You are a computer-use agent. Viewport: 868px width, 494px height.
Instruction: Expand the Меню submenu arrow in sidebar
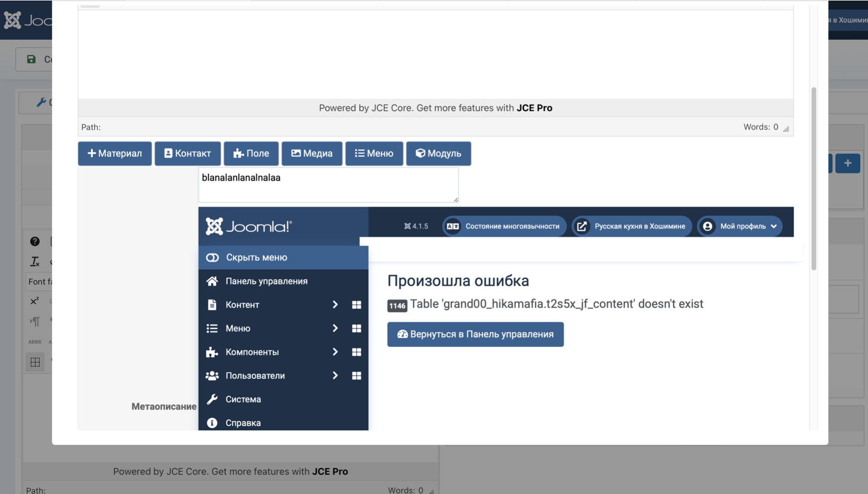coord(335,328)
